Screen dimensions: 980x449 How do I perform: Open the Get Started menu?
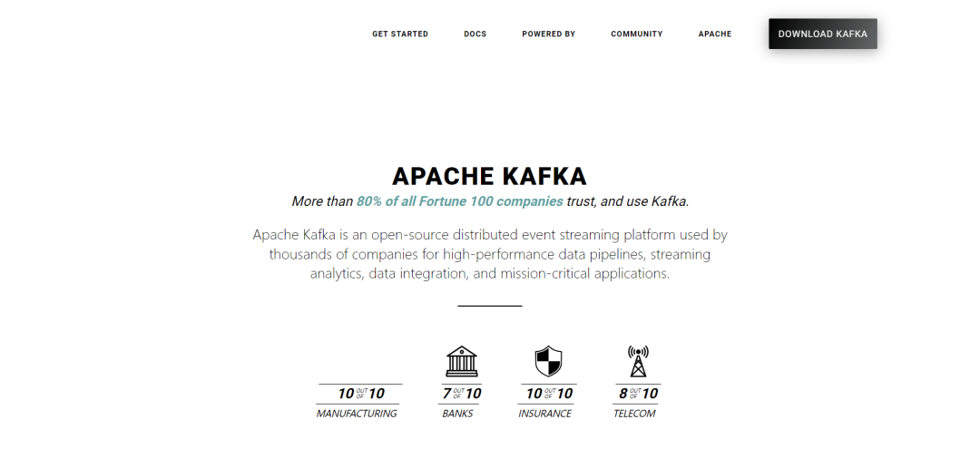coord(400,34)
